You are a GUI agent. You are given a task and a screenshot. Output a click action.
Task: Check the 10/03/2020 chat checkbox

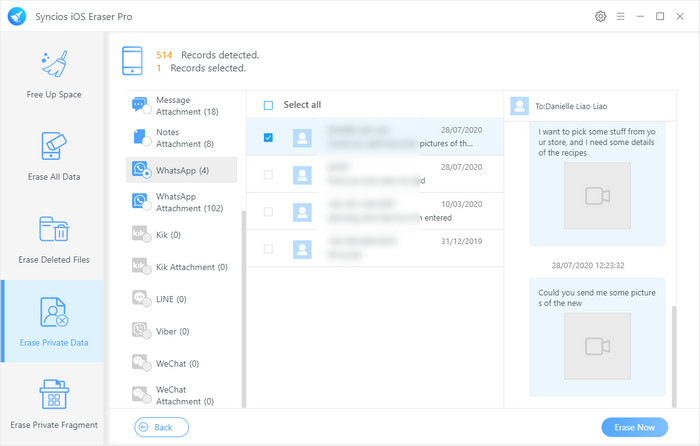(268, 212)
